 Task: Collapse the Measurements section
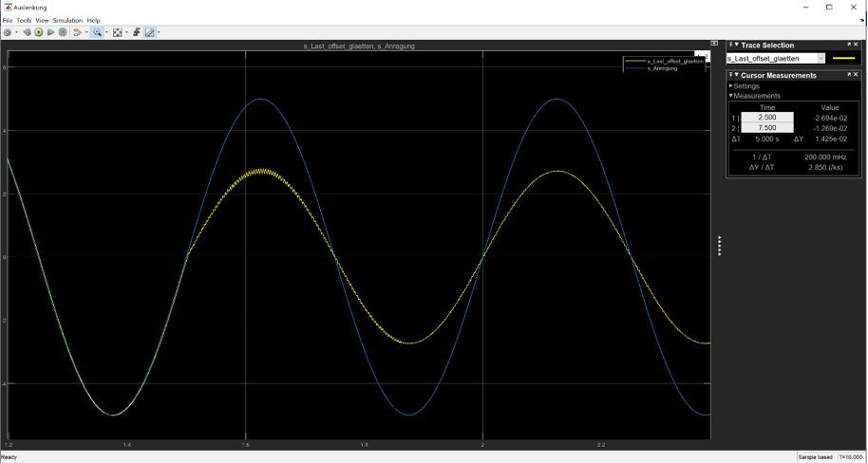(x=731, y=96)
